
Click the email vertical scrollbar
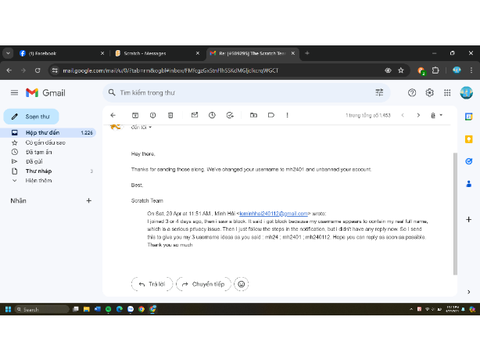(x=455, y=213)
